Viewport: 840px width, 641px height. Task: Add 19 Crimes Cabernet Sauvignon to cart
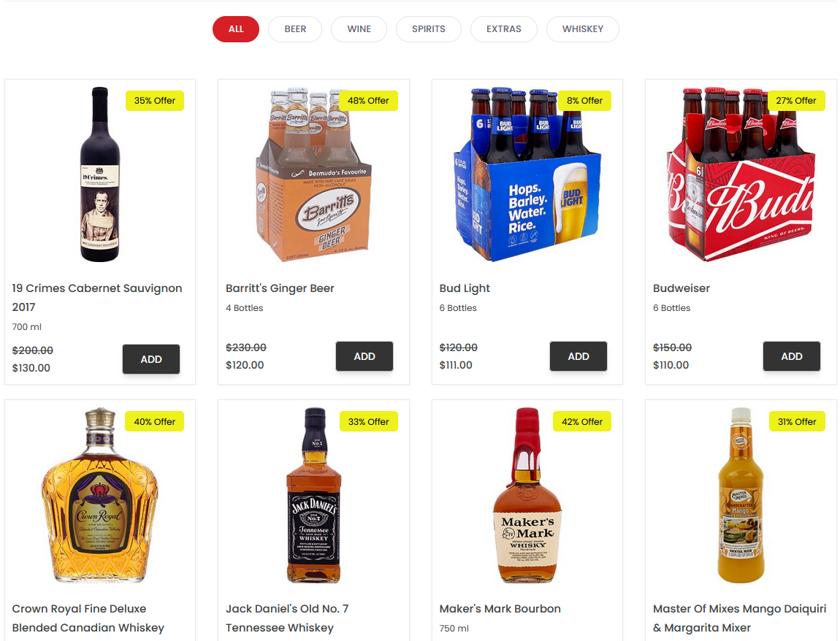coord(151,359)
